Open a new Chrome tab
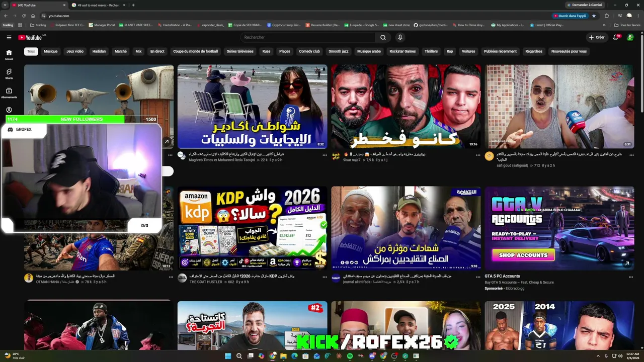This screenshot has height=362, width=644. (x=133, y=5)
